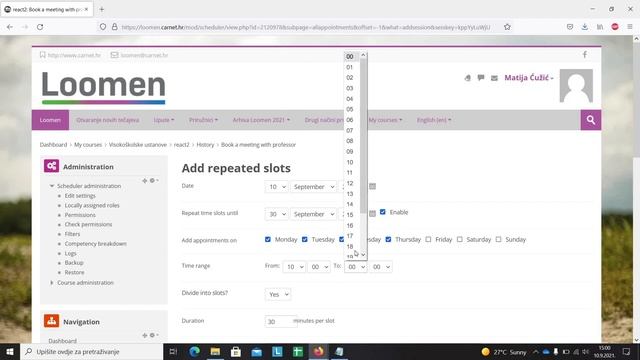Open Firefox downloads panel
This screenshot has height=360, width=640.
(584, 27)
